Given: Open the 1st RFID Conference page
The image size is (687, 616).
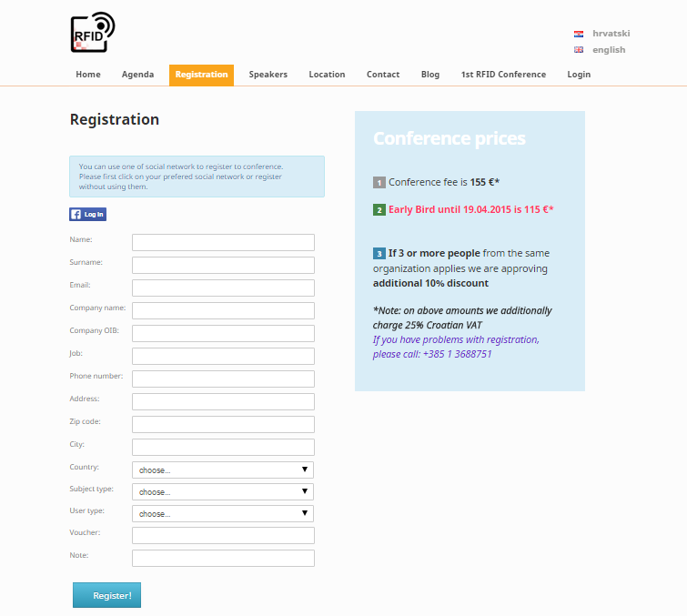Looking at the screenshot, I should tap(503, 75).
